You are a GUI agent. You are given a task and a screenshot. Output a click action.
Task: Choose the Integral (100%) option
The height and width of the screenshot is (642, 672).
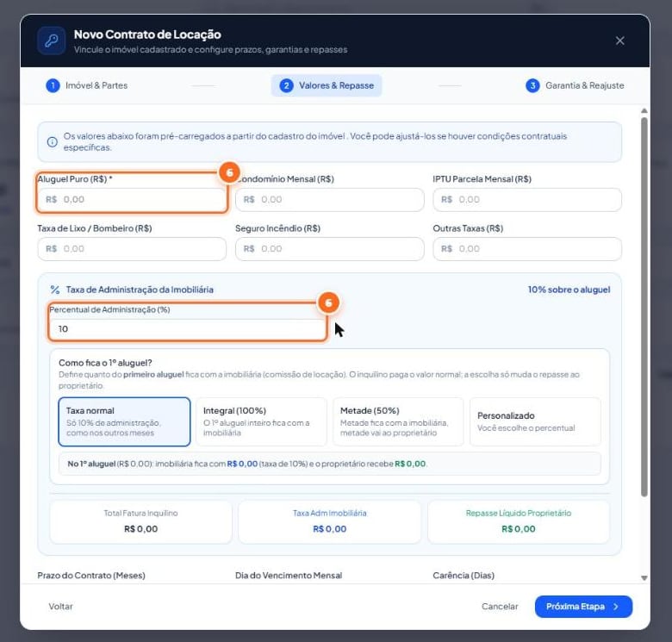coord(261,421)
